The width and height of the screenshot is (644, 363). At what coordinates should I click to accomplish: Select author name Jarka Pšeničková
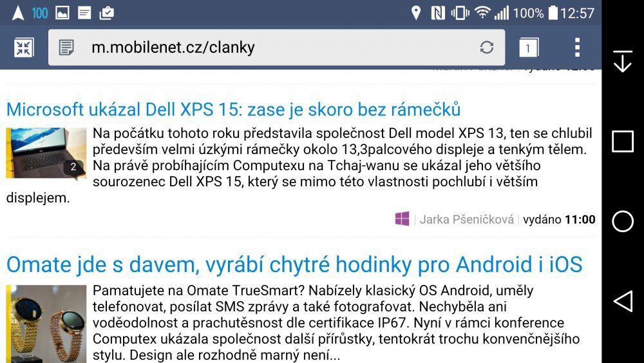pyautogui.click(x=466, y=220)
